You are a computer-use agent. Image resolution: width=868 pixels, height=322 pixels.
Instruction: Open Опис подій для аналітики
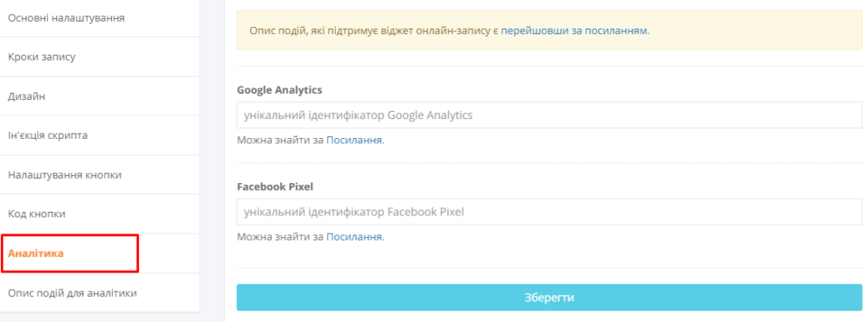[100, 292]
